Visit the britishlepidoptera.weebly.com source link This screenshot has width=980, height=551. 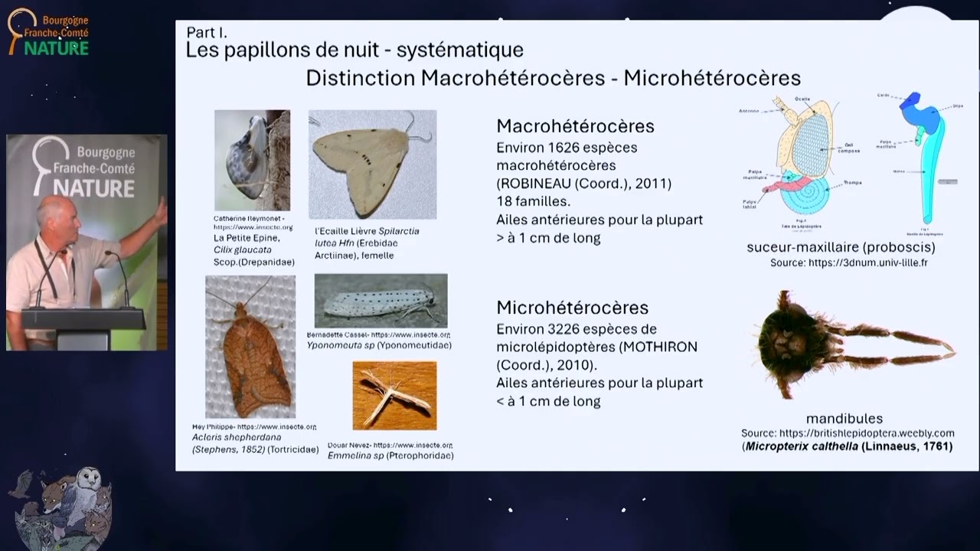865,433
